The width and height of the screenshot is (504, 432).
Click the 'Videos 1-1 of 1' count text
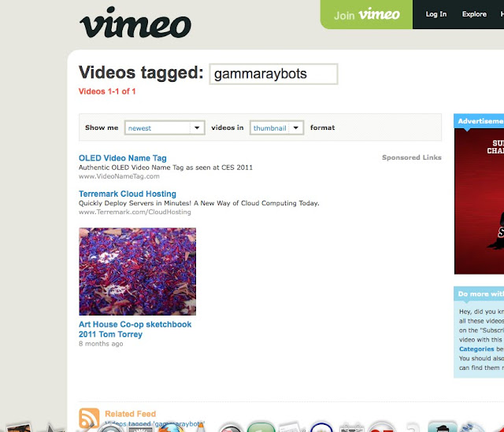pos(107,91)
